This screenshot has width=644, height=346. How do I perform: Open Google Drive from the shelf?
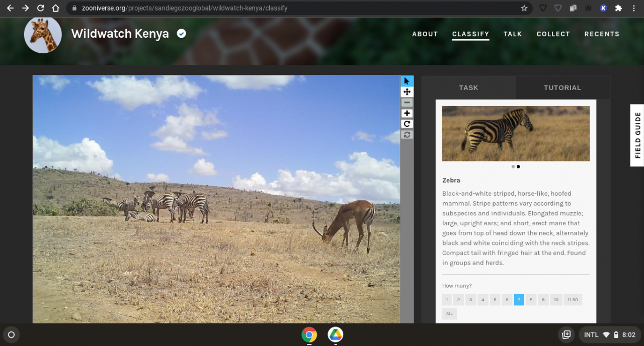pos(335,334)
